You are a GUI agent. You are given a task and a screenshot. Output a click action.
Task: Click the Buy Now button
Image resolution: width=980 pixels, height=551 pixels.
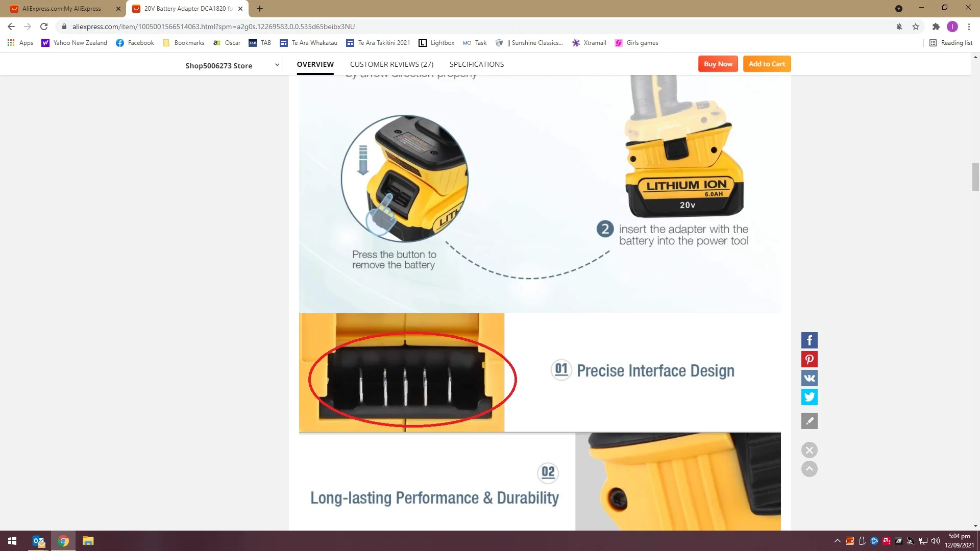pos(718,64)
